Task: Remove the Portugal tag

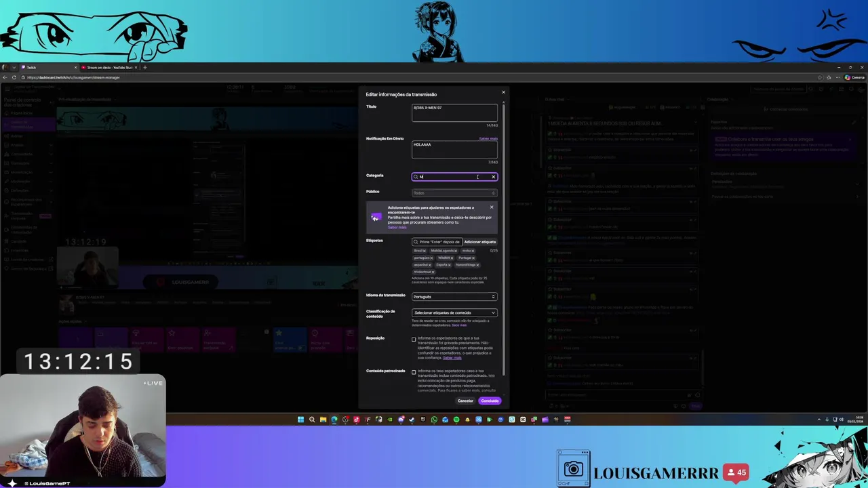Action: click(473, 258)
